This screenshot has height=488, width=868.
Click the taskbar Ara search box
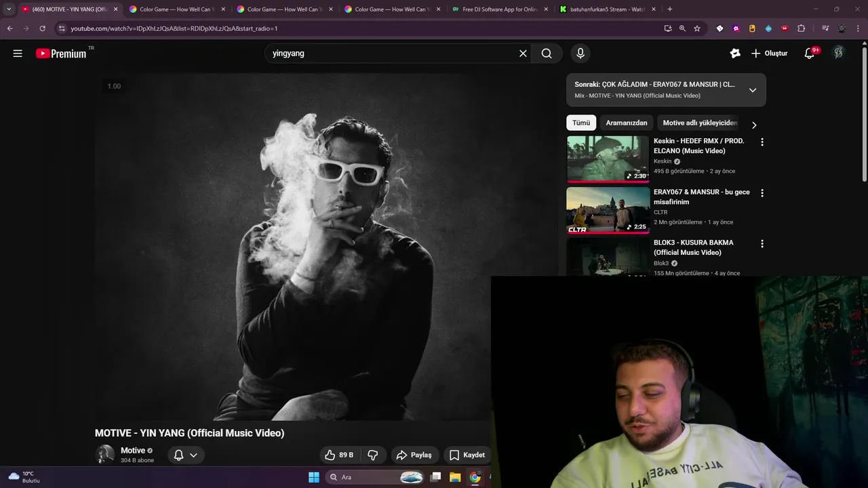coord(375,477)
